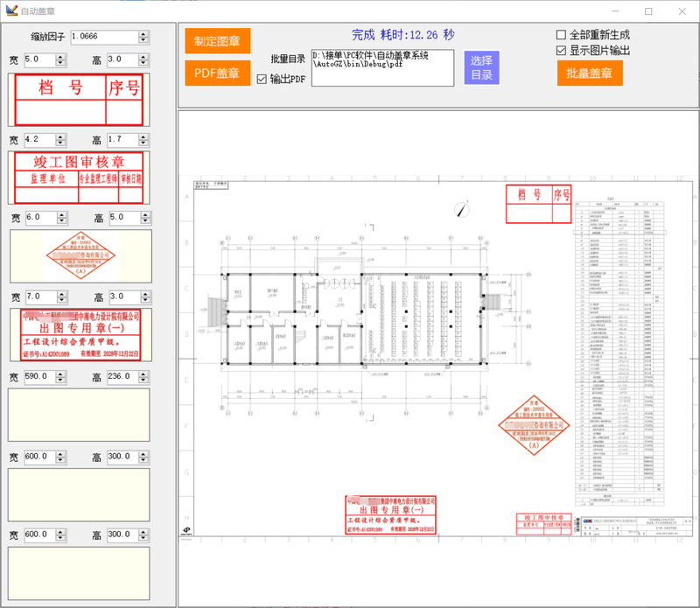The height and width of the screenshot is (608, 700).
Task: Adjust width 6.0 spinner arrows
Action: pos(62,218)
